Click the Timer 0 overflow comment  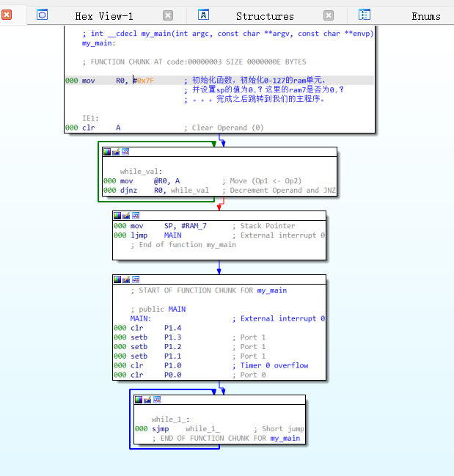point(271,365)
